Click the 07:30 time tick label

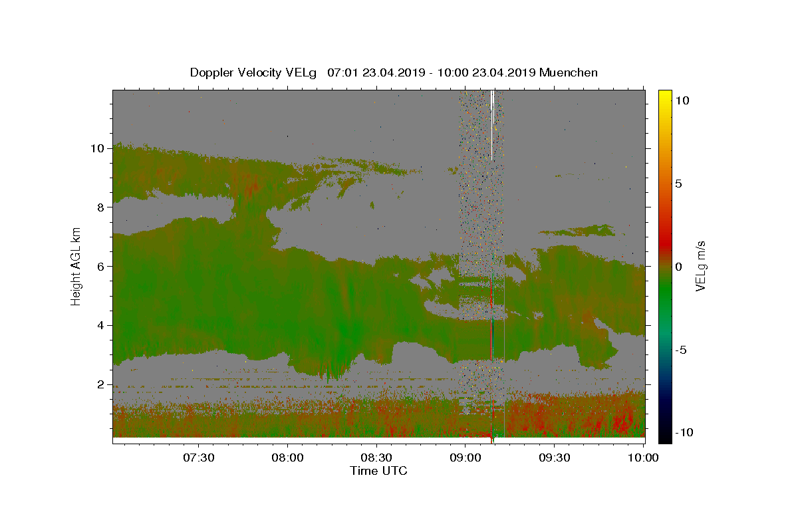[199, 458]
